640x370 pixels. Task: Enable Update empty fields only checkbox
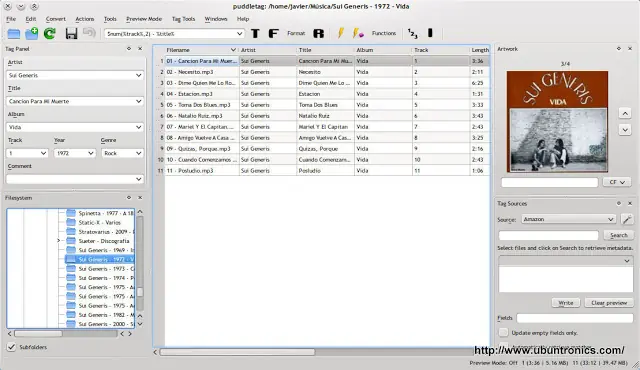point(504,332)
